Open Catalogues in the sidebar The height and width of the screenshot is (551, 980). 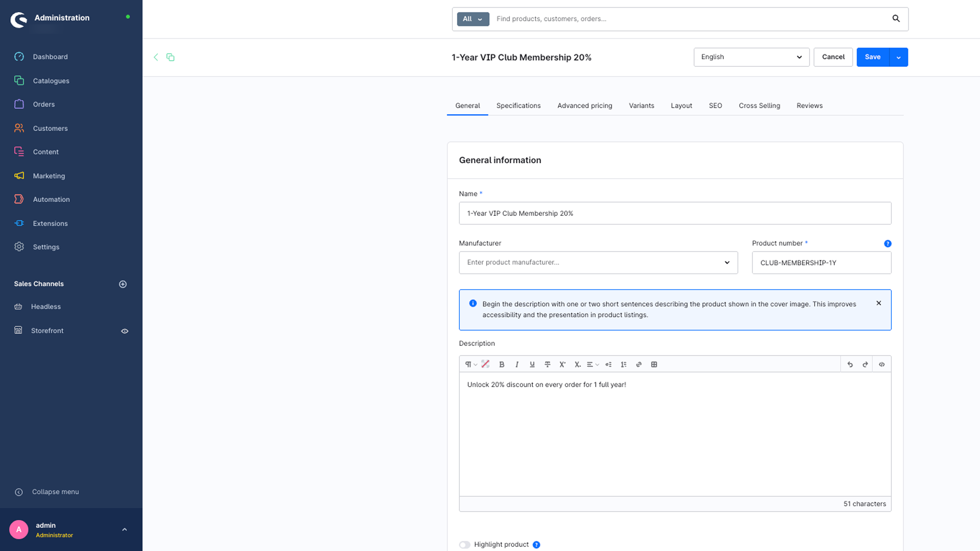click(x=51, y=81)
